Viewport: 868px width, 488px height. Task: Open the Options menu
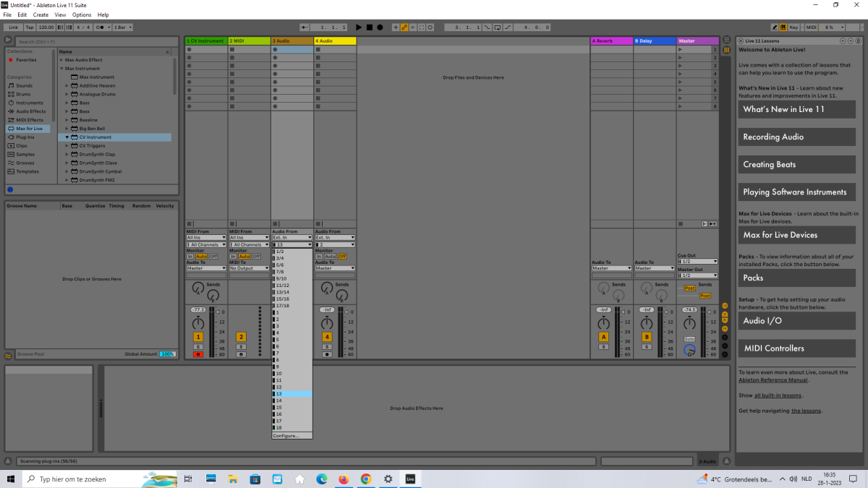82,14
